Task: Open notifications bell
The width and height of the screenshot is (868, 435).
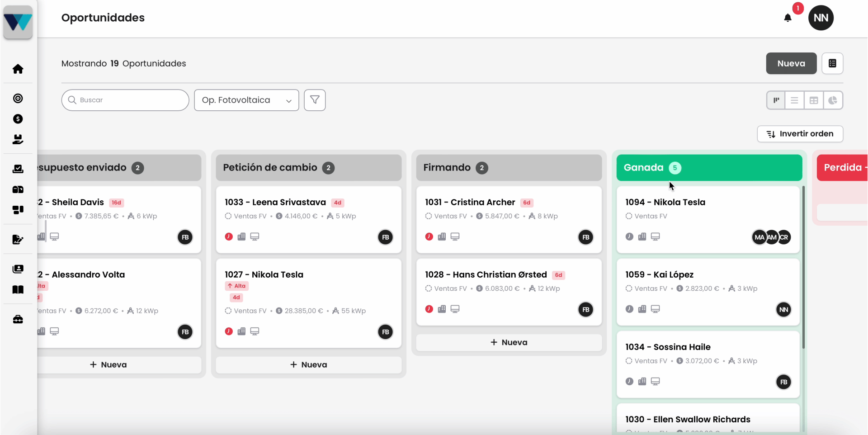Action: point(788,18)
